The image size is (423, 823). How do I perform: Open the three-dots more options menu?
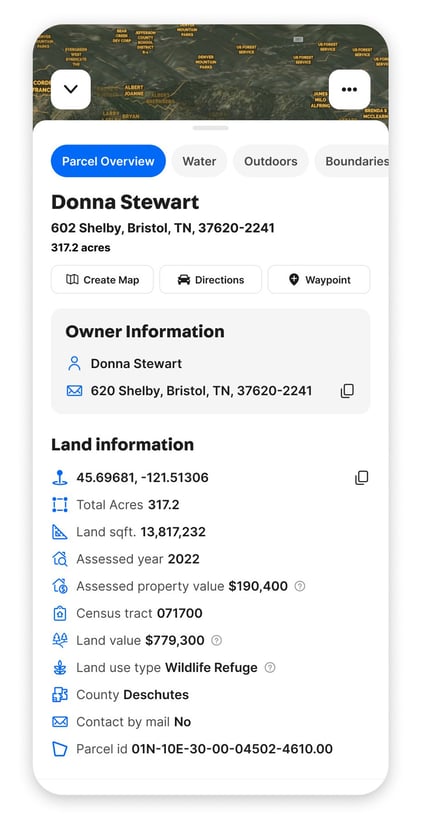pyautogui.click(x=350, y=90)
